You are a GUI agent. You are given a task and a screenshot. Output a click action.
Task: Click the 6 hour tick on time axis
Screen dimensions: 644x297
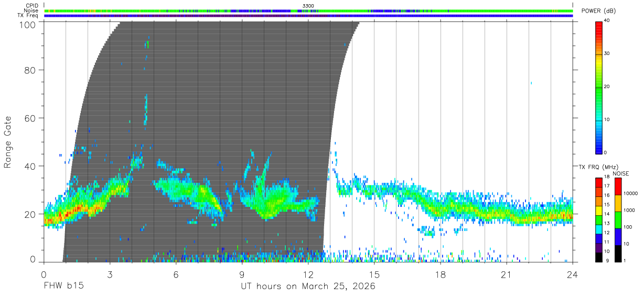[x=176, y=274]
